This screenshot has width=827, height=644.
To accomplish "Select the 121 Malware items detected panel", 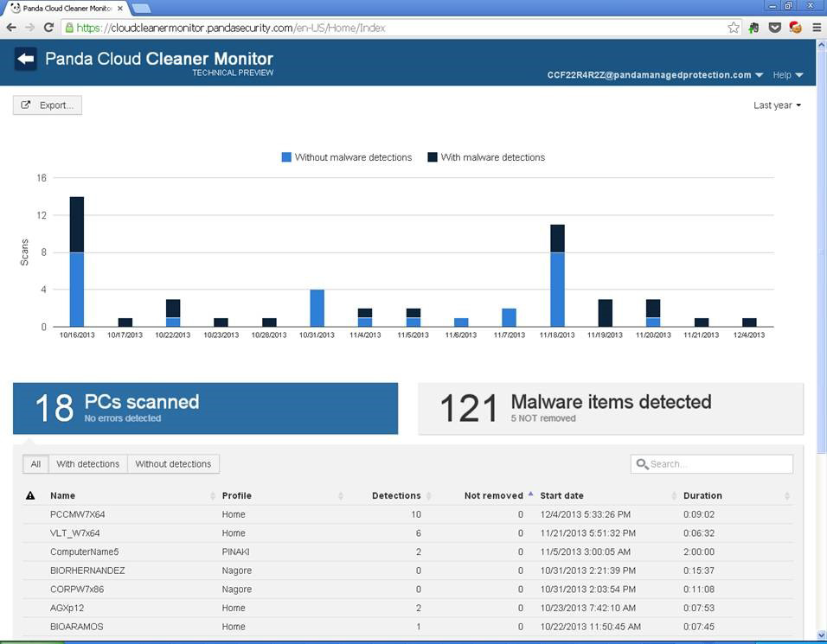I will pos(611,408).
